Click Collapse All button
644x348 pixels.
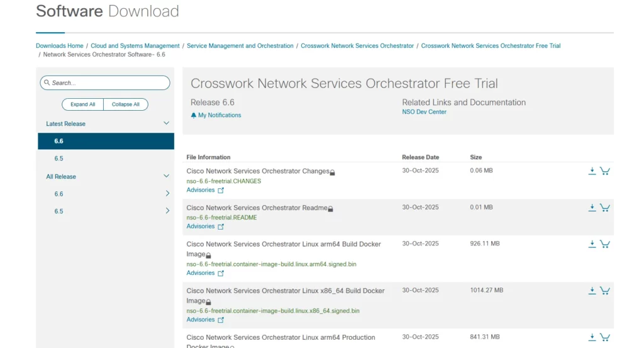pyautogui.click(x=126, y=104)
